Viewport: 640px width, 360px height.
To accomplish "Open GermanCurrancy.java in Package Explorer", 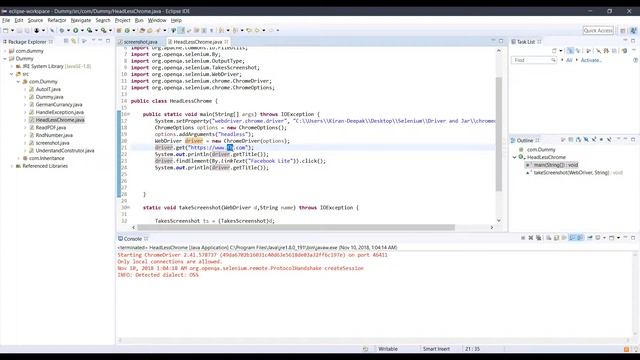I will point(59,104).
